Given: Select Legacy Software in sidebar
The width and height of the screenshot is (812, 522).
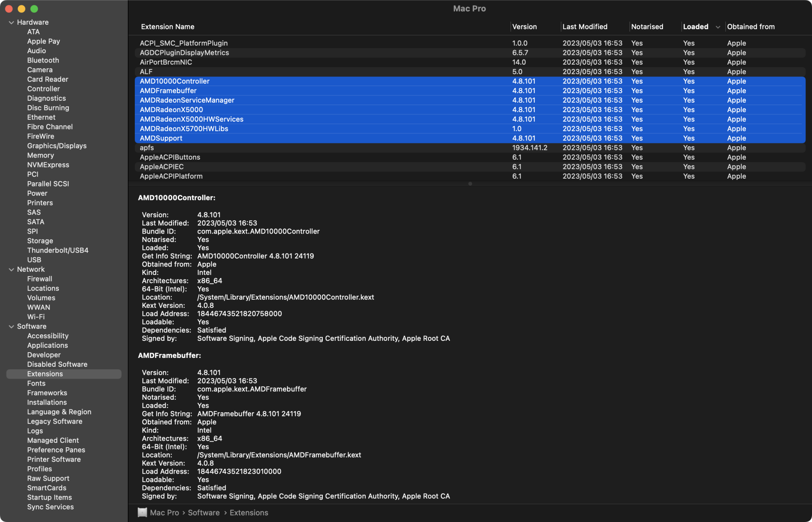Looking at the screenshot, I should coord(54,422).
